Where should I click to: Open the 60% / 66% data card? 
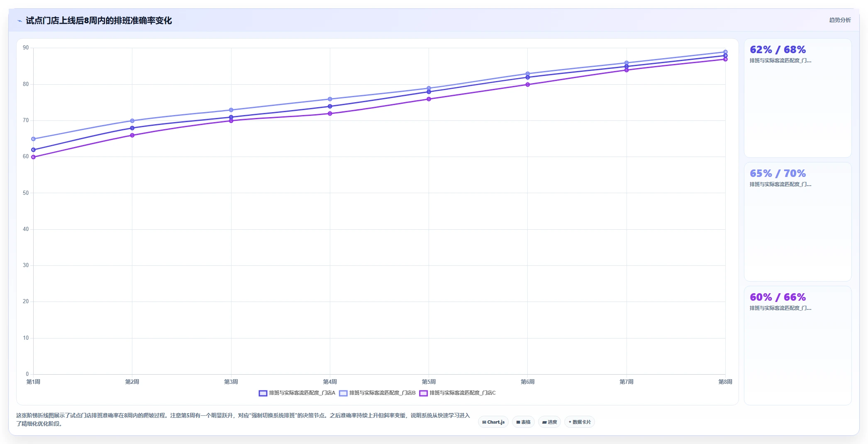(x=797, y=345)
